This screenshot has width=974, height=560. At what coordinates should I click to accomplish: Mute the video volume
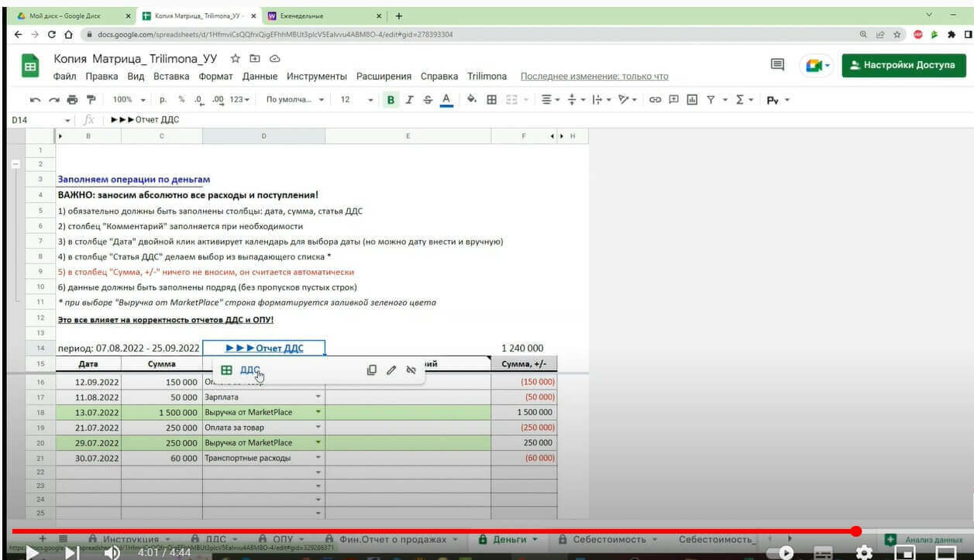click(x=112, y=552)
